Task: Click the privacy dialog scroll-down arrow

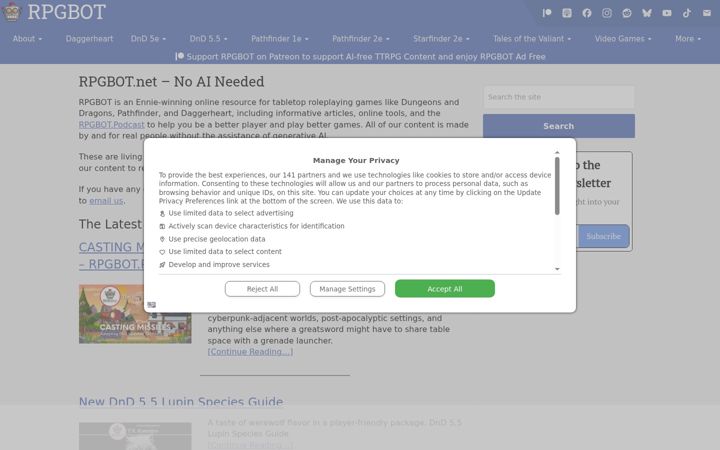Action: click(x=557, y=269)
